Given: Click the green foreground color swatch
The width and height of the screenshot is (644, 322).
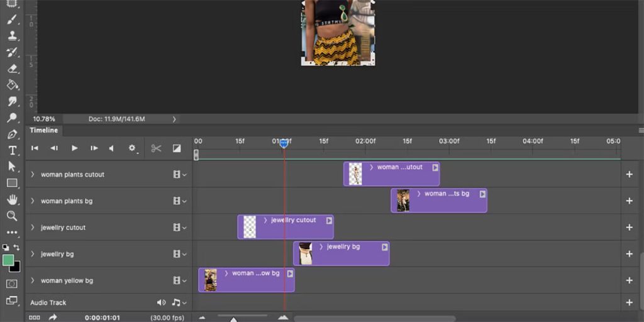Looking at the screenshot, I should 8,260.
